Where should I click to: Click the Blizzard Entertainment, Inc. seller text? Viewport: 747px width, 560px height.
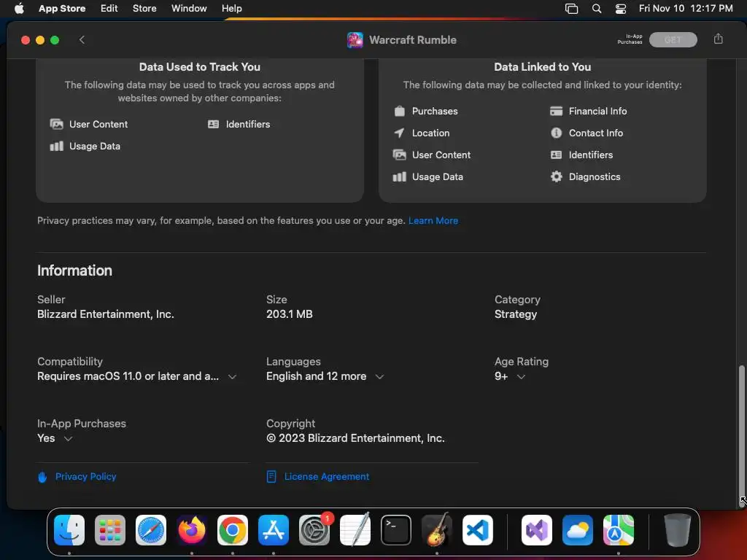106,314
